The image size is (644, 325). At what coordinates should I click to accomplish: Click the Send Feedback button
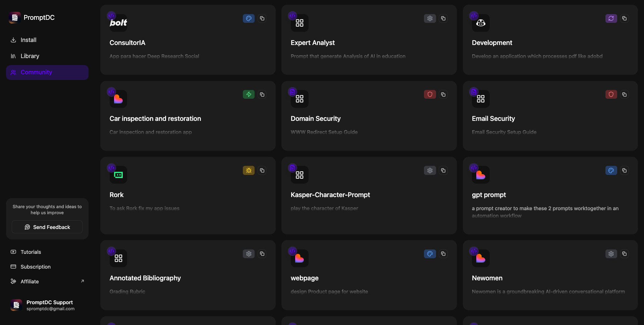click(x=47, y=227)
